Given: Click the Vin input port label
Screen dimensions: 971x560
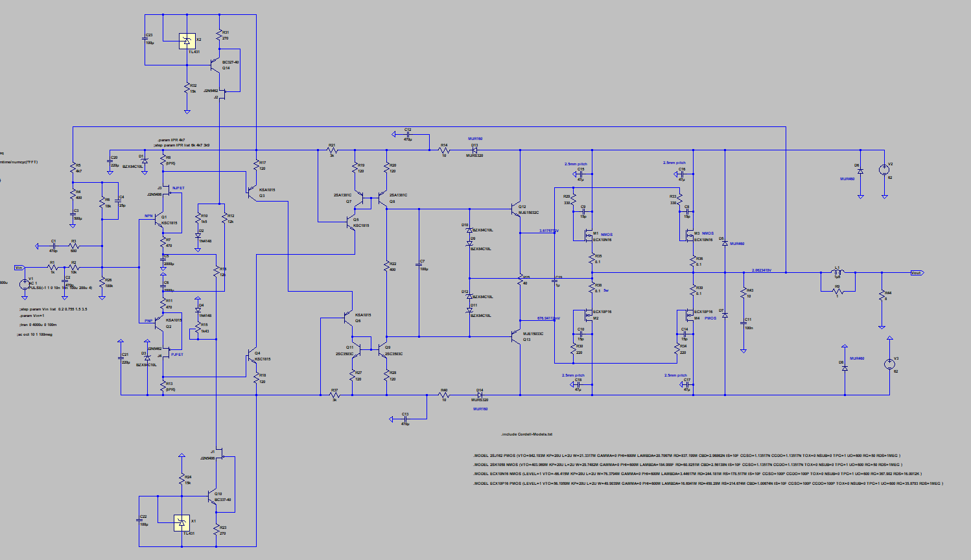Looking at the screenshot, I should [x=19, y=267].
